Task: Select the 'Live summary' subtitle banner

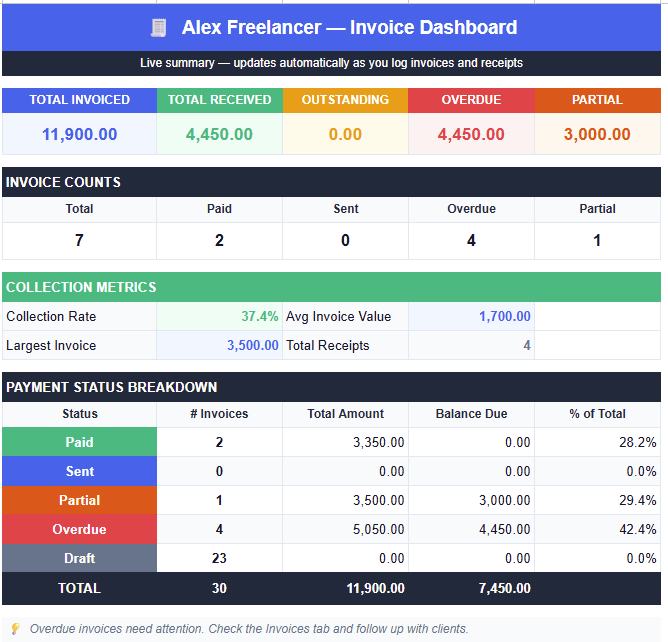Action: 331,63
